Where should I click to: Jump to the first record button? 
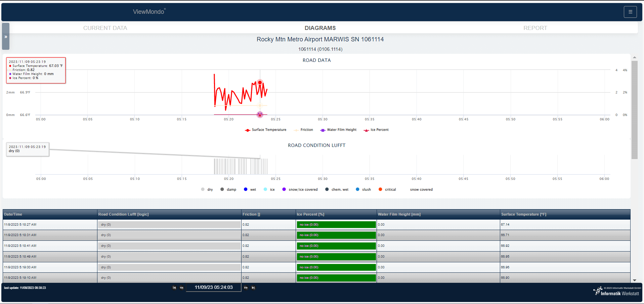(x=174, y=288)
